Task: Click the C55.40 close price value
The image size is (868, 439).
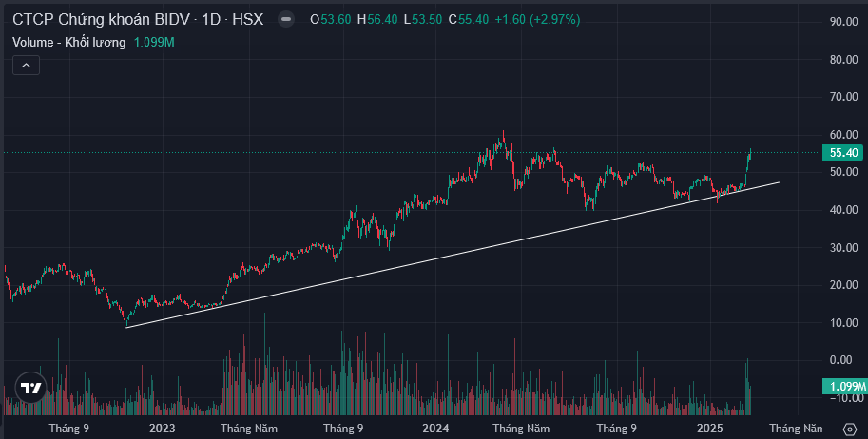Action: (469, 19)
